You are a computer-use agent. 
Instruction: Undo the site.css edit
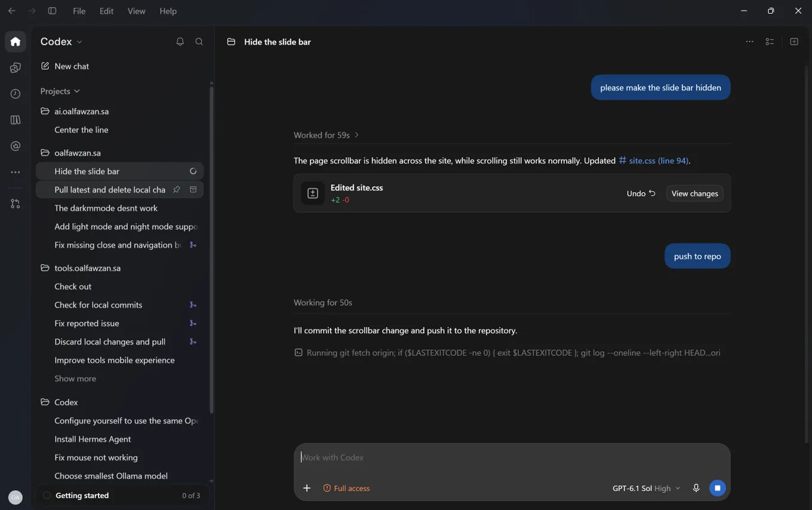(x=641, y=193)
